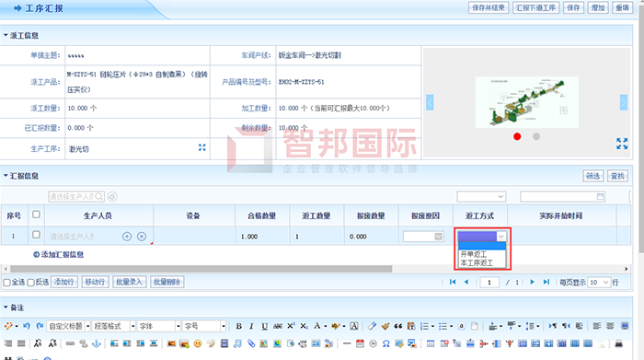Insert the Omega special character

386,343
